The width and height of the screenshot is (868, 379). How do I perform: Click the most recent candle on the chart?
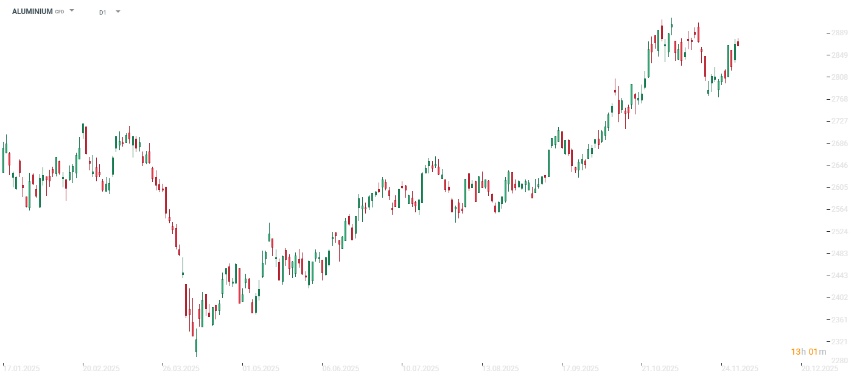[x=738, y=43]
